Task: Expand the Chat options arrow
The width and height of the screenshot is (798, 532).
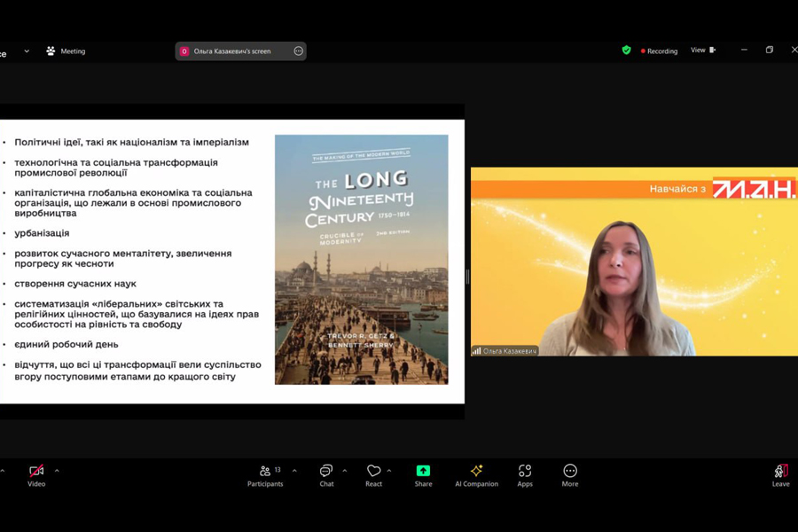Action: click(344, 471)
